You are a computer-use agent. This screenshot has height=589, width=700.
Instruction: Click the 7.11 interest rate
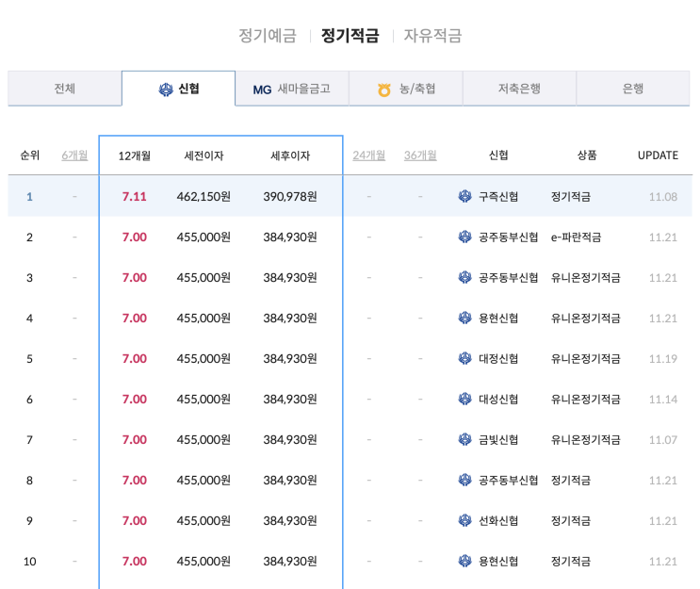[x=135, y=196]
